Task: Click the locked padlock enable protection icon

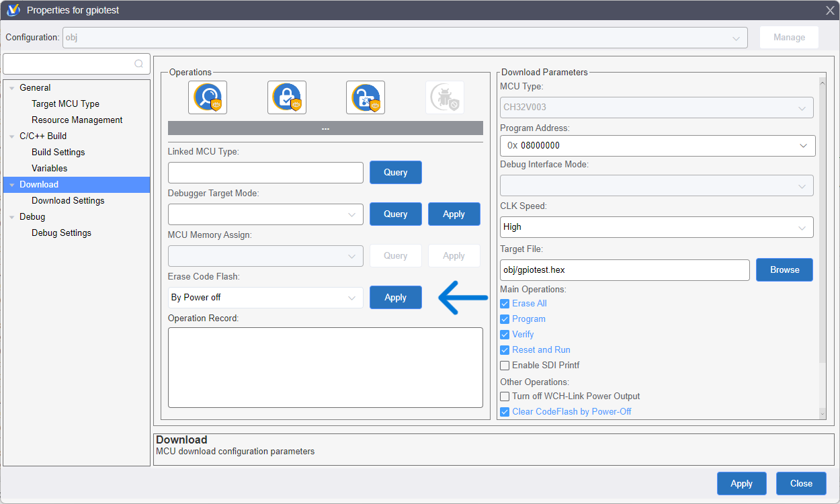Action: pos(287,97)
